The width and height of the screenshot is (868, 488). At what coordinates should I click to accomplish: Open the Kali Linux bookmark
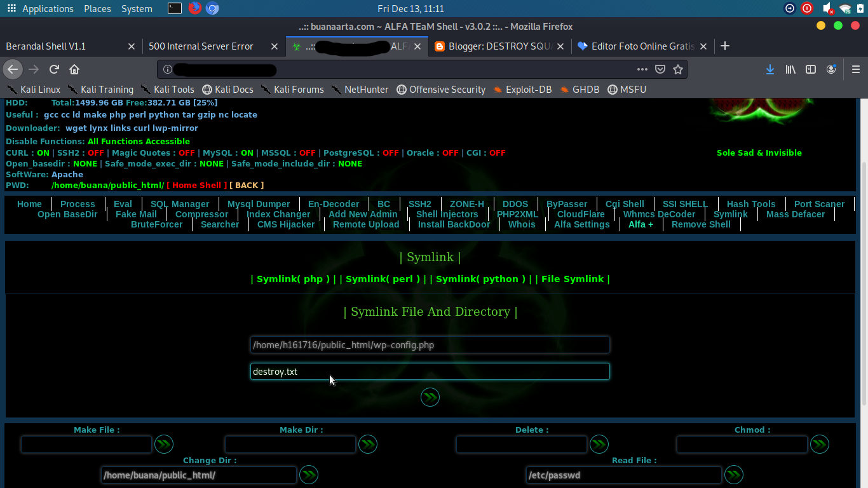coord(33,90)
